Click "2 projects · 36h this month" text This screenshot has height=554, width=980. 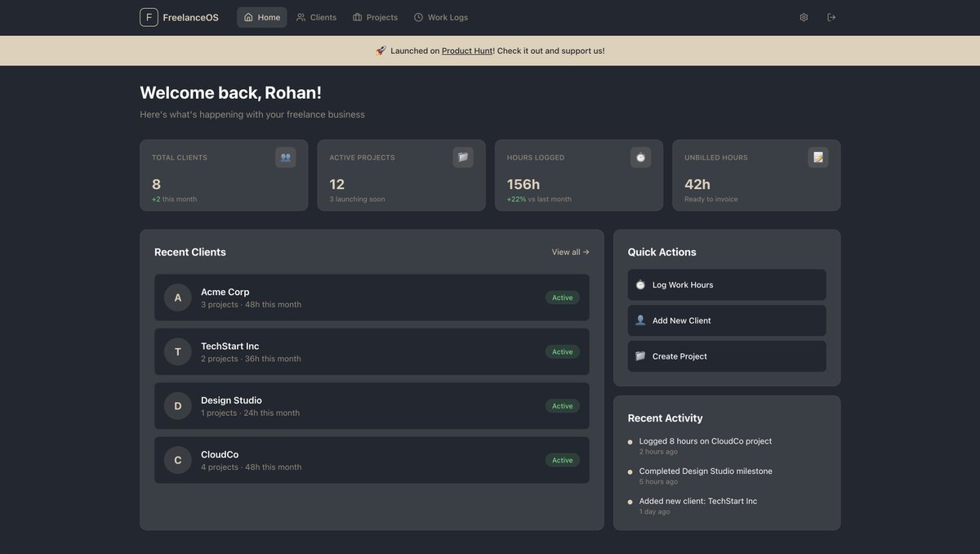pyautogui.click(x=252, y=359)
